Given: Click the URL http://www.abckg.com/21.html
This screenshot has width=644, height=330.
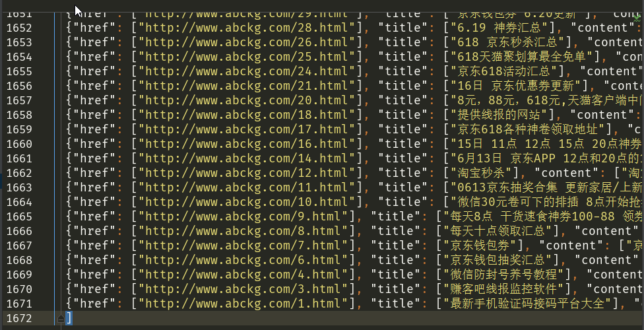Looking at the screenshot, I should coord(247,86).
